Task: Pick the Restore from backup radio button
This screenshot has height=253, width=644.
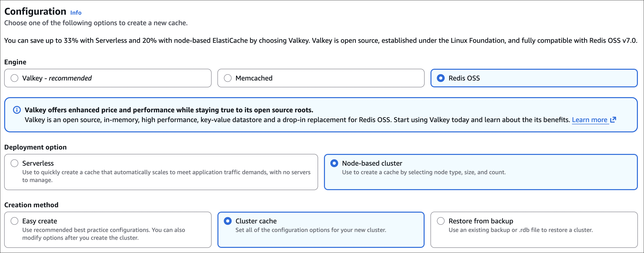Action: point(441,221)
